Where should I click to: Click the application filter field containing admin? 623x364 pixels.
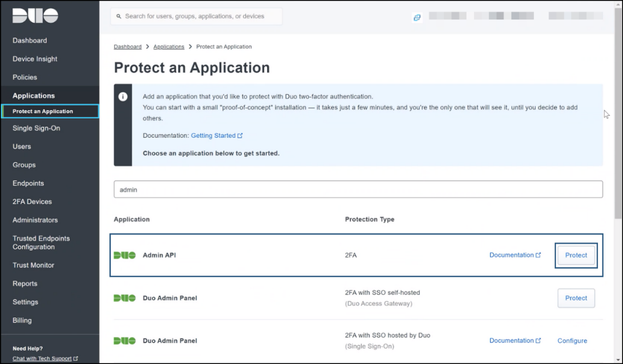point(358,190)
